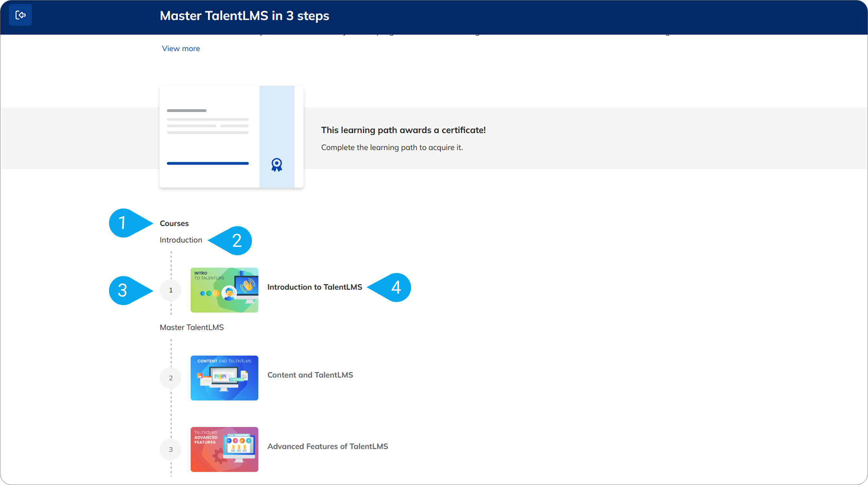This screenshot has height=485, width=868.
Task: Expand the description with View more
Action: click(181, 48)
